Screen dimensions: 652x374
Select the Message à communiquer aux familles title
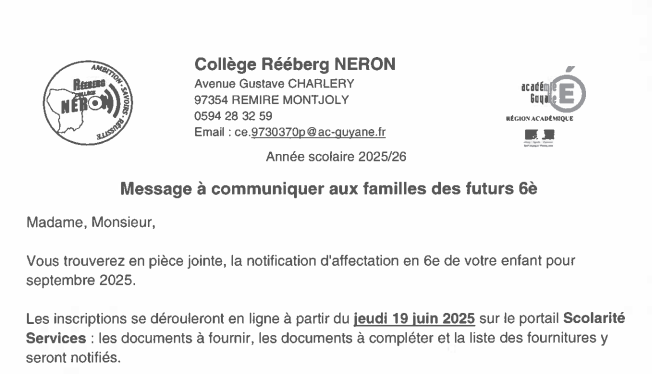pos(328,189)
